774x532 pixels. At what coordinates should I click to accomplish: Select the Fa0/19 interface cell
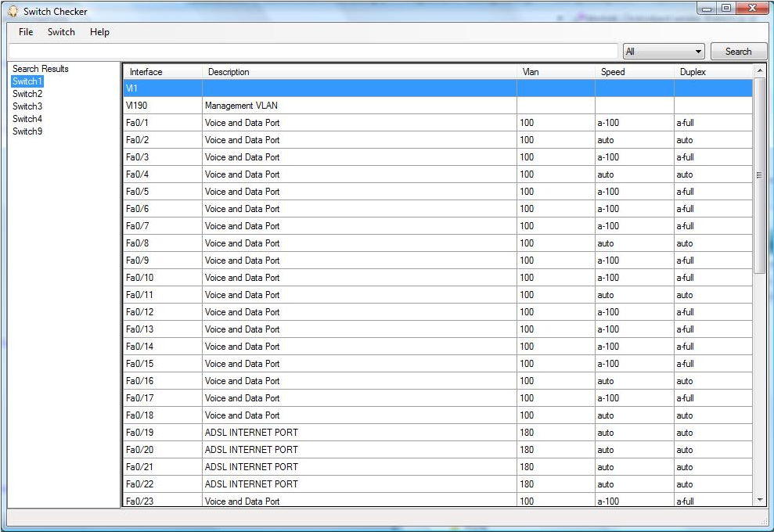point(163,433)
